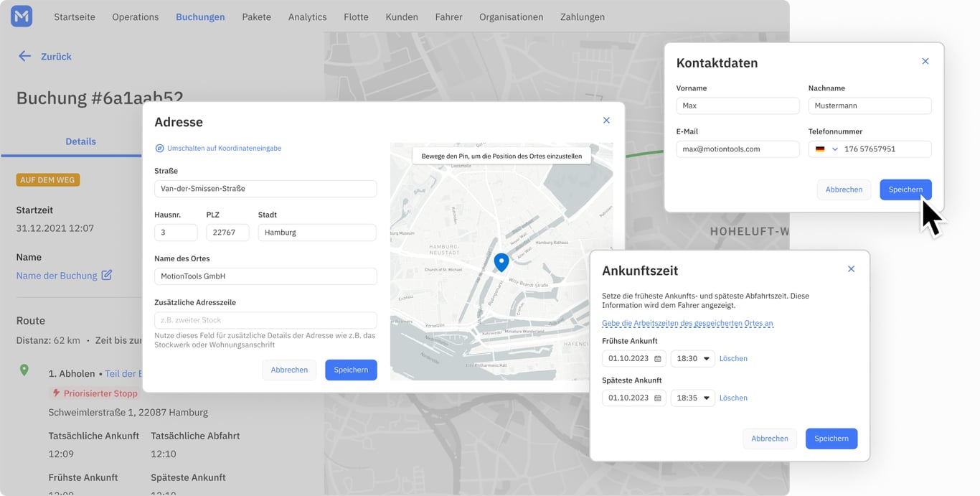Click Löschen next to Späteste Ankunft
The height and width of the screenshot is (496, 980).
click(x=733, y=398)
